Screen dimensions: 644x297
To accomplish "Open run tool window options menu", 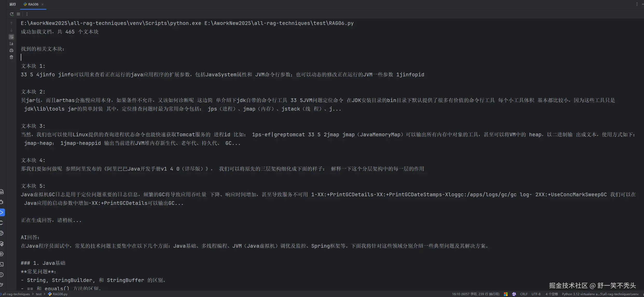I will (637, 4).
